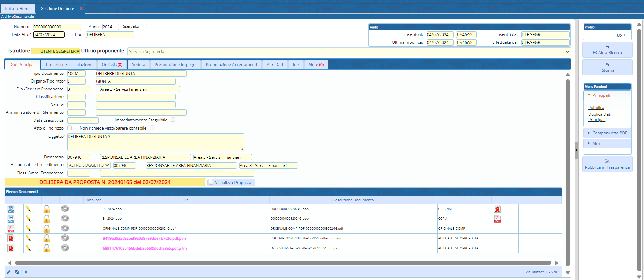Open the PDF icon beside COPIA description
The image size is (644, 280).
(x=497, y=219)
